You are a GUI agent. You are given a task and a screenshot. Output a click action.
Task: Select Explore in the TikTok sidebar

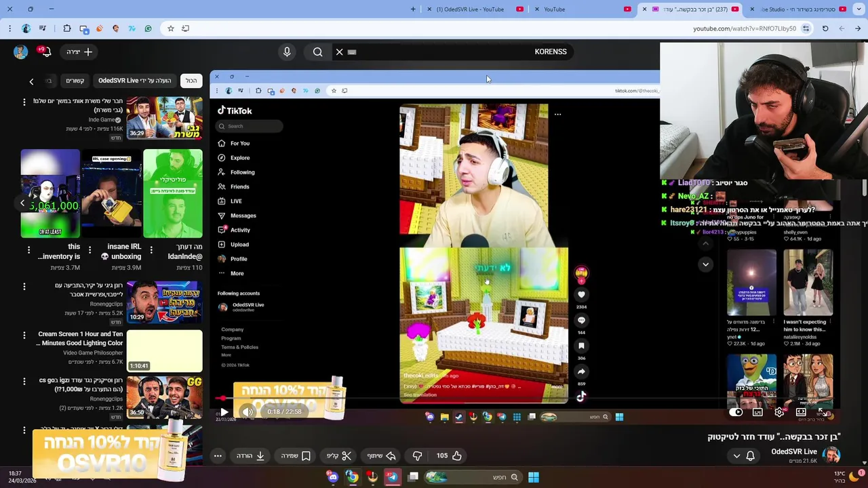(x=234, y=158)
